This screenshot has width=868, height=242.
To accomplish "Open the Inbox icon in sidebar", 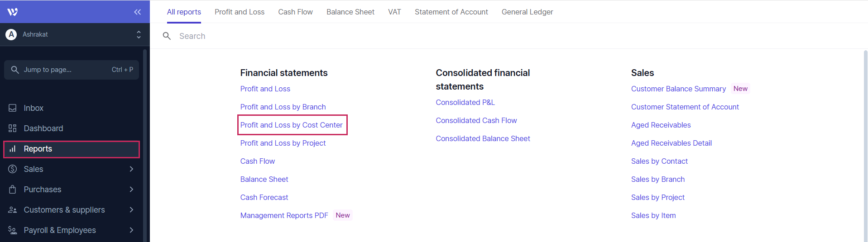I will point(13,108).
